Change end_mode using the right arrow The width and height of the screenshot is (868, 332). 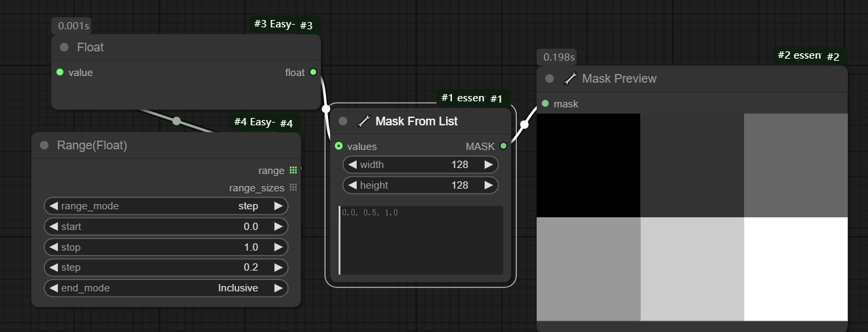[278, 288]
